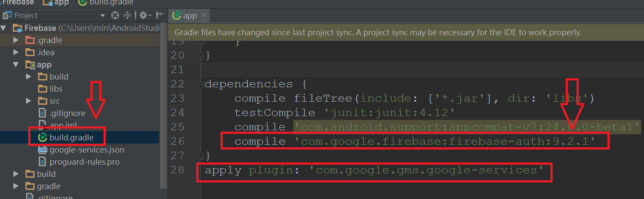644x199 pixels.
Task: Click the Scroll from Source crosshair icon
Action: [x=115, y=15]
